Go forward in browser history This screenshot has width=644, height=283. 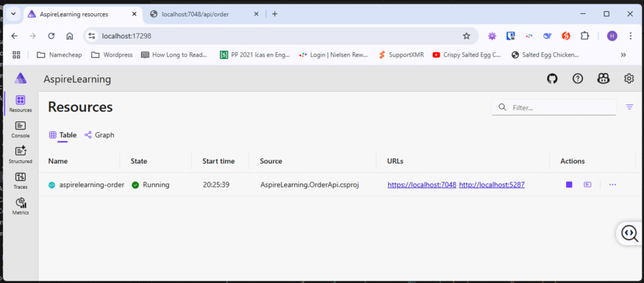point(33,36)
